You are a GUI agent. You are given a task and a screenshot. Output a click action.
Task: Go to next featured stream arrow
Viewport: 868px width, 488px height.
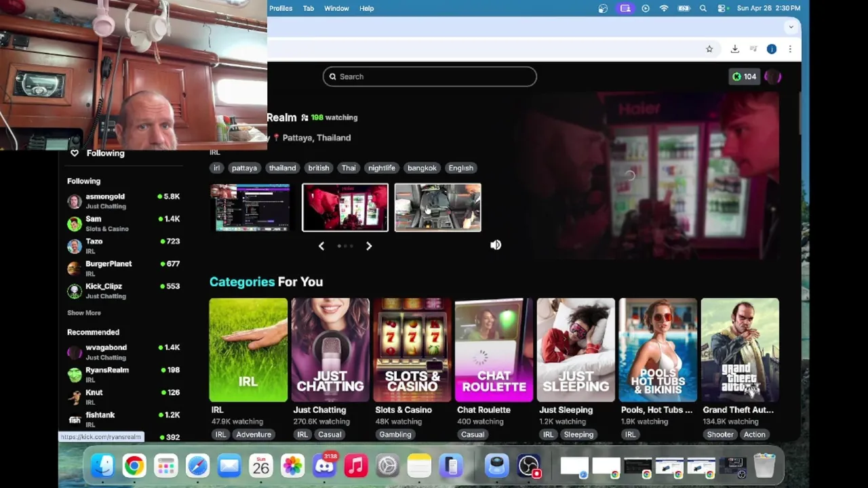pyautogui.click(x=369, y=246)
